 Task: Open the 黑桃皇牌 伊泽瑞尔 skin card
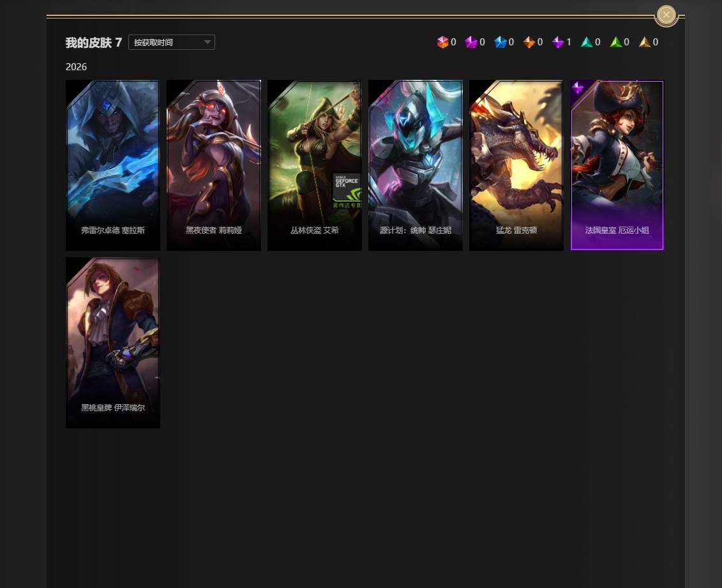[113, 343]
